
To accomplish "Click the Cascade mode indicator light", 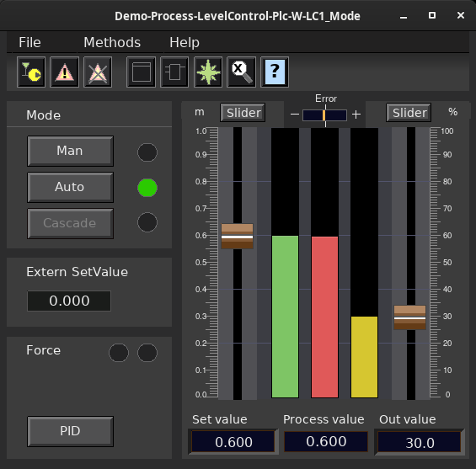I will click(147, 222).
